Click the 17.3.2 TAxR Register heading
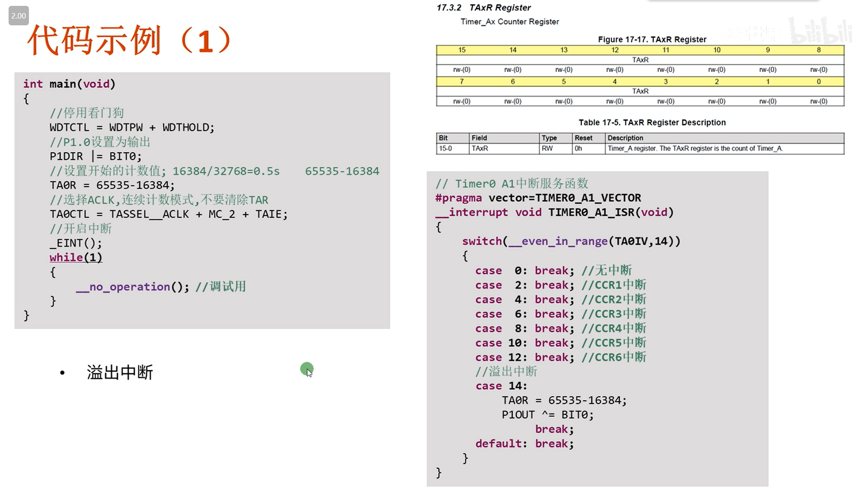The height and width of the screenshot is (488, 868). pos(483,8)
